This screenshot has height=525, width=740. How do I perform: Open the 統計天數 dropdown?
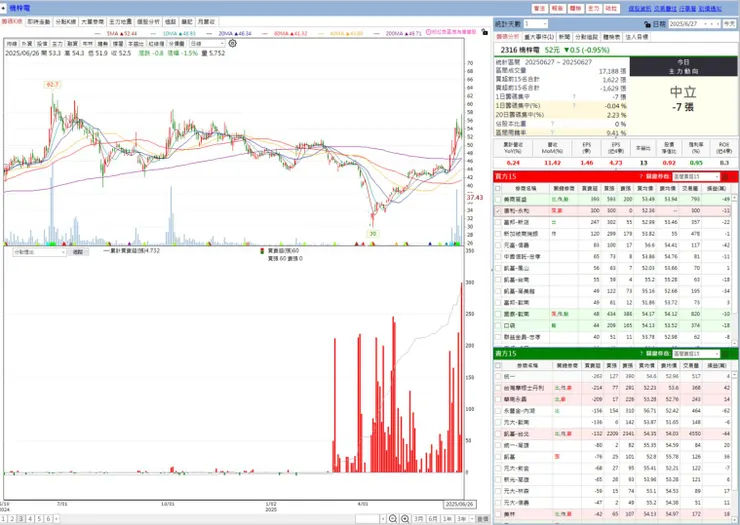point(535,24)
